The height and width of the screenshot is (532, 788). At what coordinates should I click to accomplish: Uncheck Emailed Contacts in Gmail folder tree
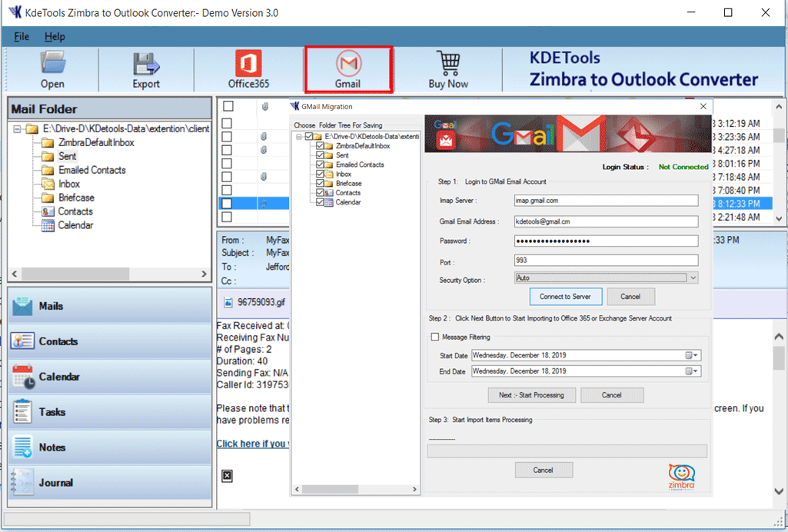(321, 165)
